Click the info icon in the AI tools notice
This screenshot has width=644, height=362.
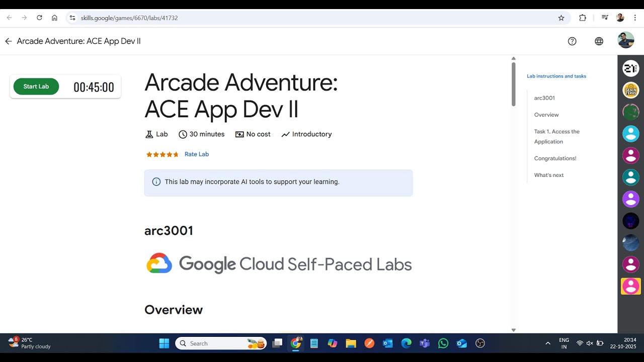156,182
